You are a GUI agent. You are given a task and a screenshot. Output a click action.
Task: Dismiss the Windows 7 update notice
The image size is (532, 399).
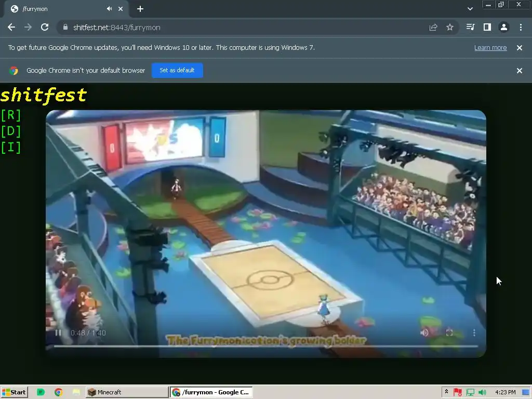click(519, 48)
